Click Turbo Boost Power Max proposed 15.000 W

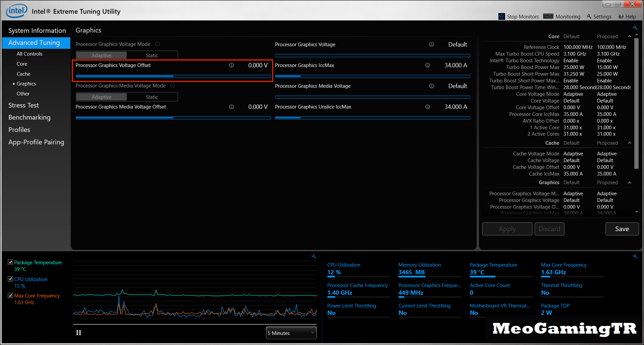click(x=607, y=67)
